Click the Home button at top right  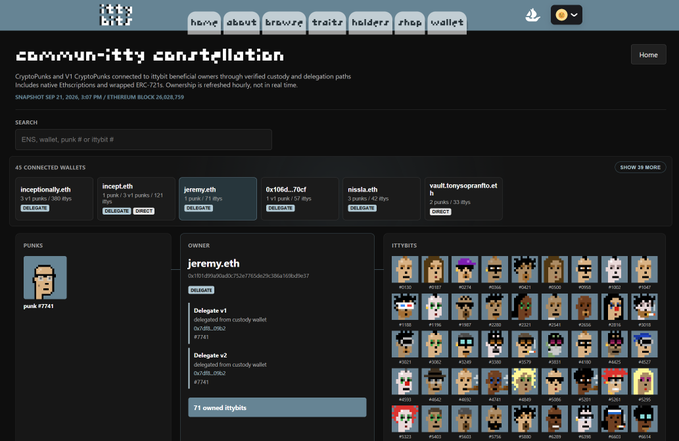[x=648, y=55]
